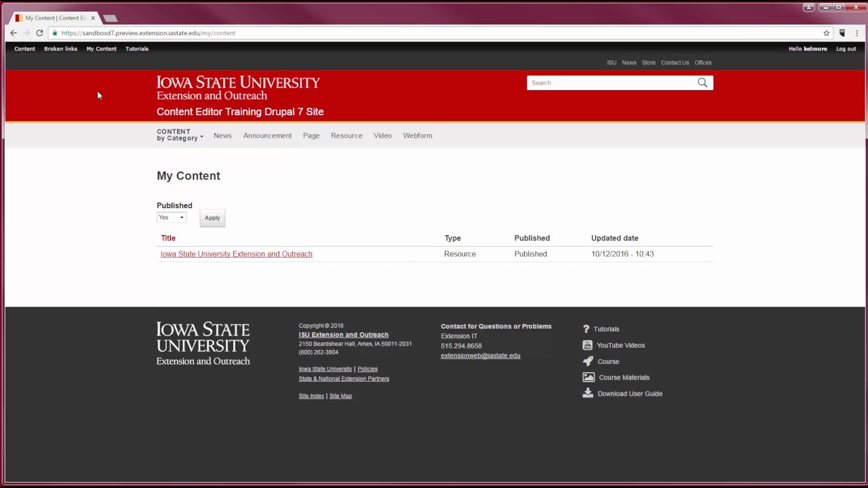Click the YouTube Videos link text
The image size is (868, 488).
[620, 346]
